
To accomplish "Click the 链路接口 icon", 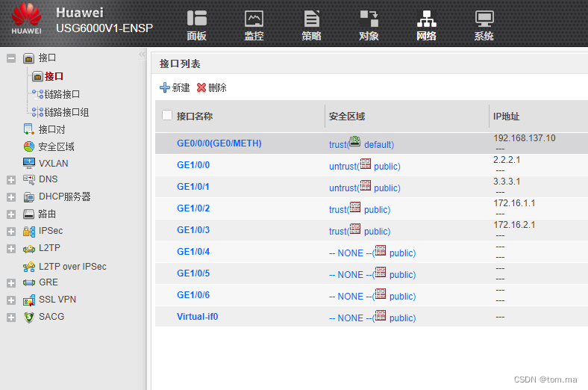I will (x=37, y=94).
